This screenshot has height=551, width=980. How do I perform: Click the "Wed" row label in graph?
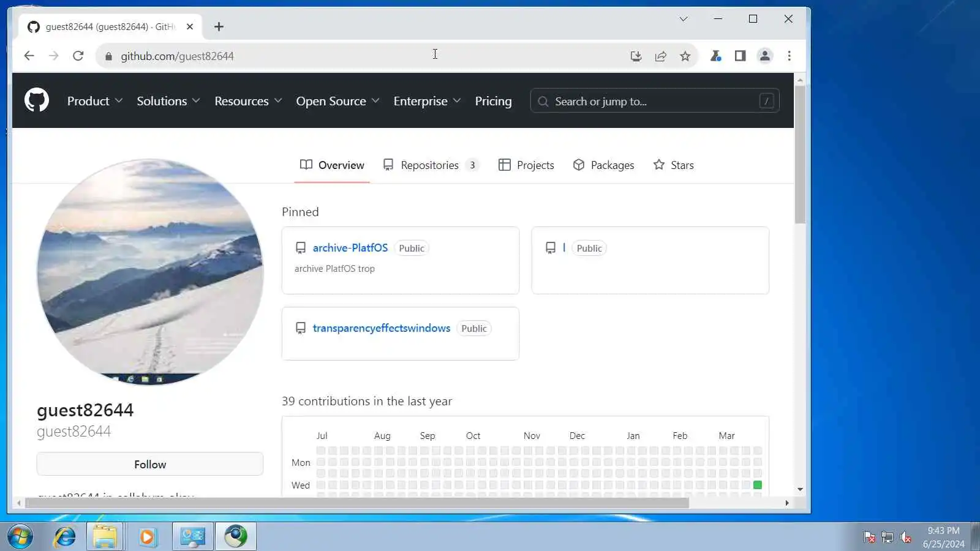[x=300, y=485]
